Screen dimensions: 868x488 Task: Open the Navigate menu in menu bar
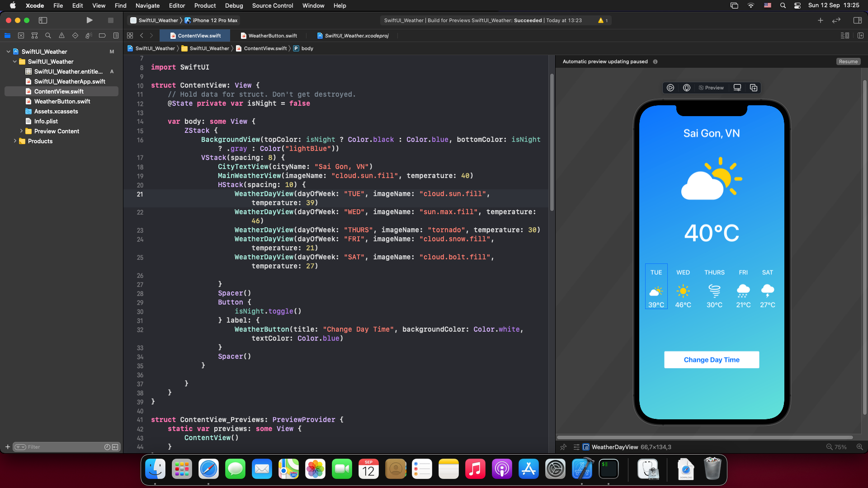[x=146, y=5]
